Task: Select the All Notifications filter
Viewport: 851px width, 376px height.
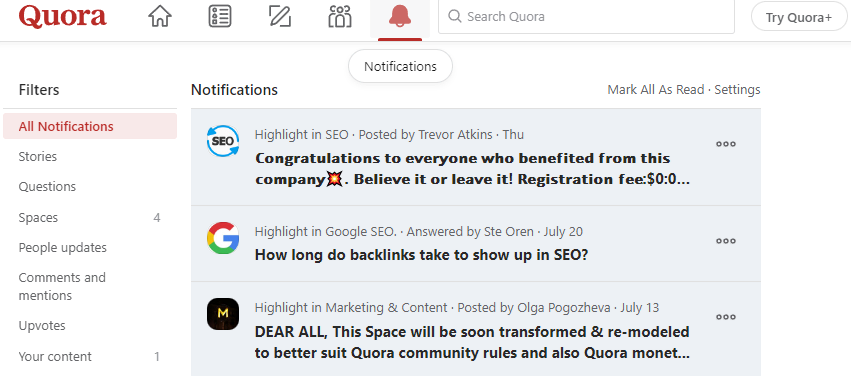Action: 90,126
